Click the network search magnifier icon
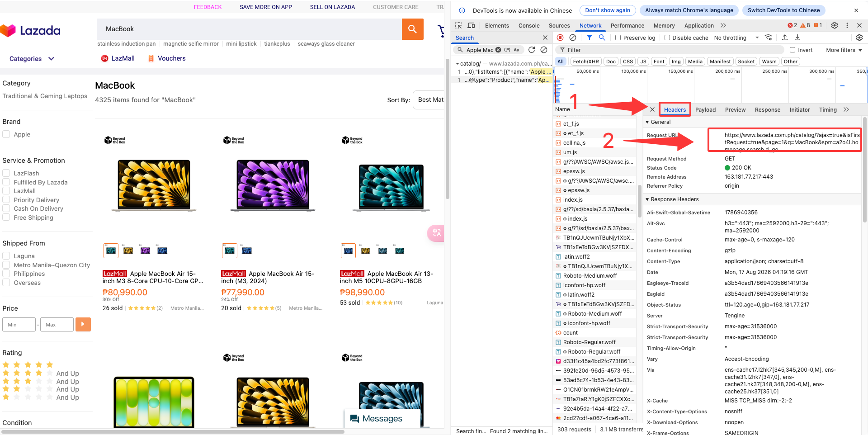The image size is (868, 435). point(602,38)
